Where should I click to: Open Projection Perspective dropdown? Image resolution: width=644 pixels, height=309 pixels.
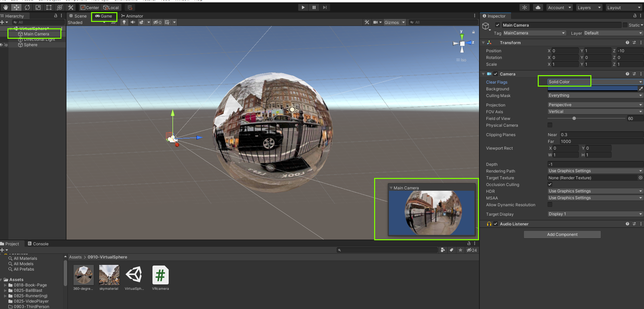point(595,105)
